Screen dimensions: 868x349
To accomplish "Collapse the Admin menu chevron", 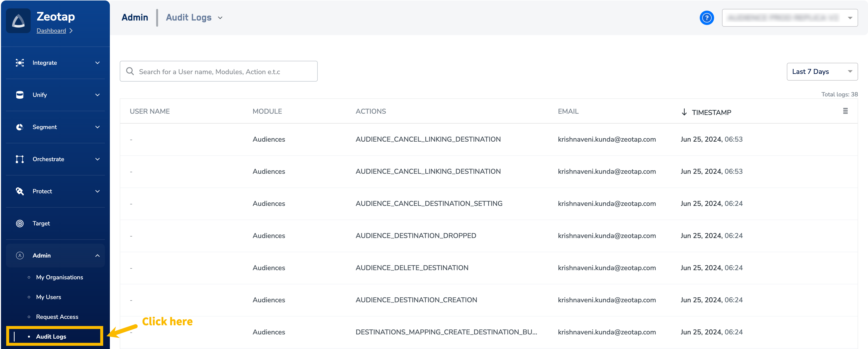I will coord(97,255).
